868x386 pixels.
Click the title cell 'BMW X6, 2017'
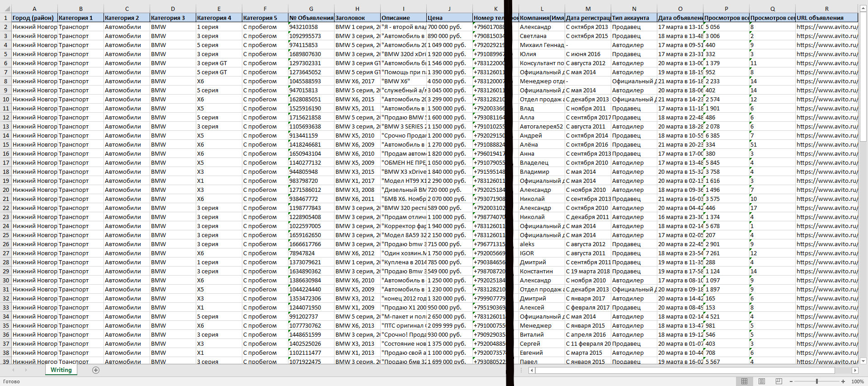click(357, 81)
